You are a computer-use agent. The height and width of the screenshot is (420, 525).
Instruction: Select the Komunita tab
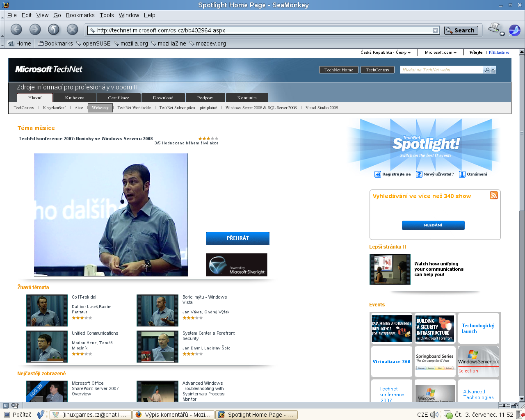[247, 98]
